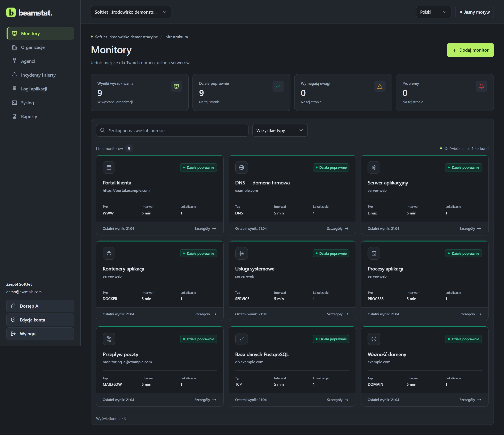Open Szczegóły link on Baza danych PostgreSQL card
This screenshot has height=435, width=504.
click(x=338, y=400)
